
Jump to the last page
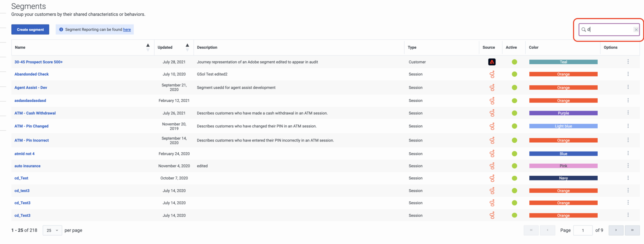click(632, 230)
